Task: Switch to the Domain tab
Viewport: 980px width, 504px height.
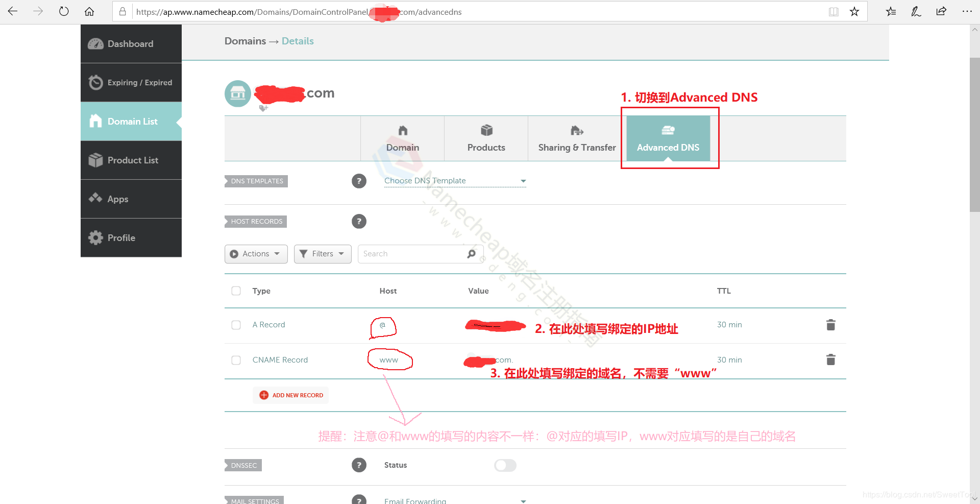Action: [403, 138]
